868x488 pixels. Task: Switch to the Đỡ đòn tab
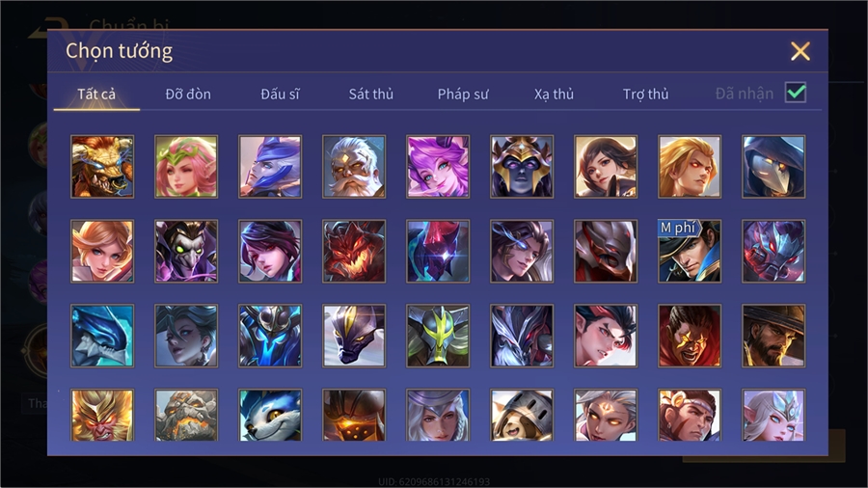pyautogui.click(x=188, y=95)
